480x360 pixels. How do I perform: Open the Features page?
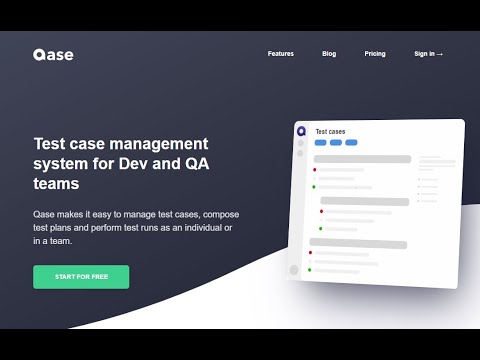[x=281, y=54]
